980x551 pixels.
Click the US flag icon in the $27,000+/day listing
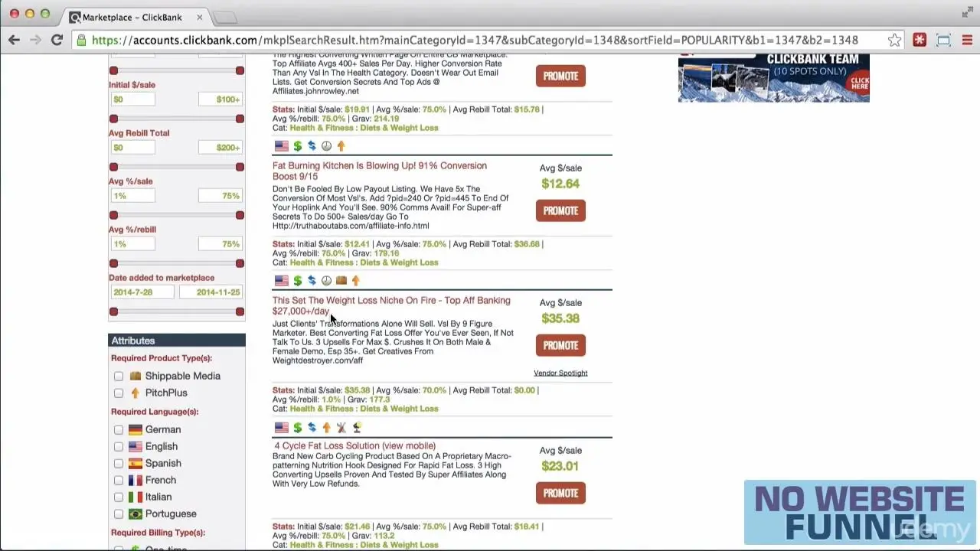[x=282, y=428]
